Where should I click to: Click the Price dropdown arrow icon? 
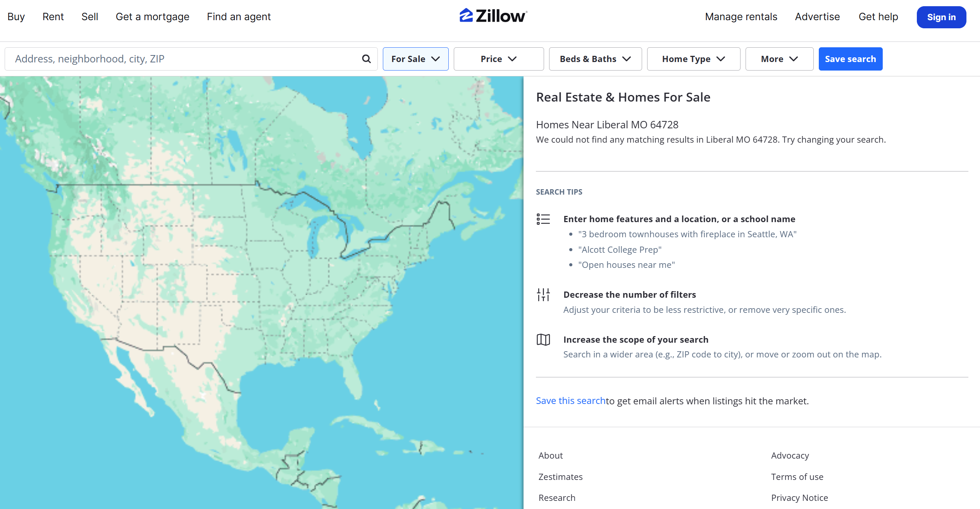pos(512,59)
